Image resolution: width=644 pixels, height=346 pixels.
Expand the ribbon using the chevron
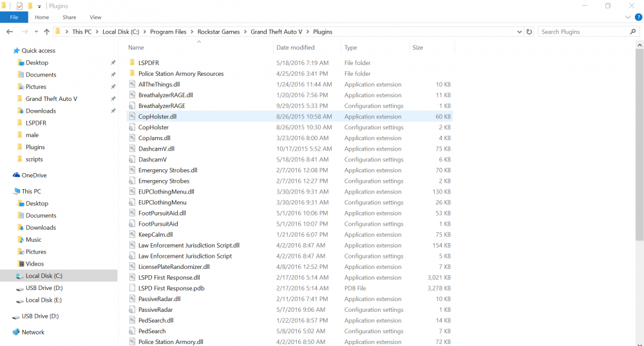pyautogui.click(x=627, y=17)
